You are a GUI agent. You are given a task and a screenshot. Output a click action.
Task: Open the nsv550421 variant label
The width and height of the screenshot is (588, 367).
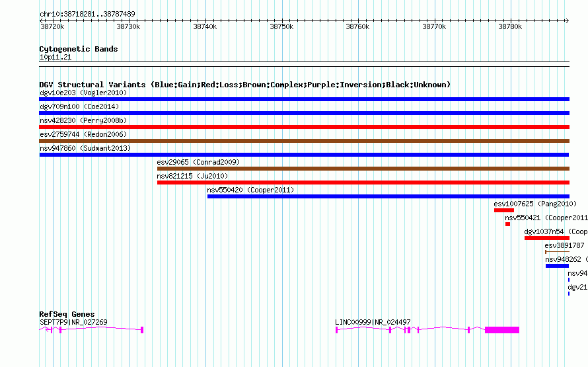click(x=546, y=218)
